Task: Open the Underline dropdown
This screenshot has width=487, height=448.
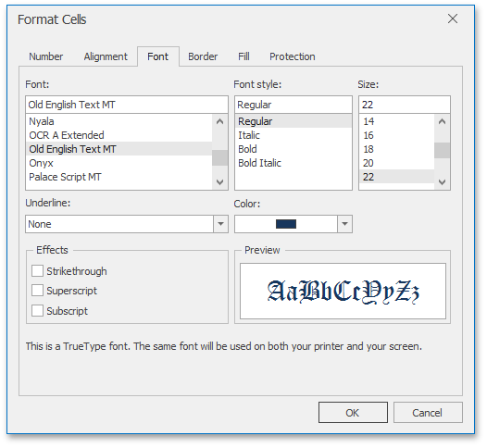Action: (x=221, y=224)
